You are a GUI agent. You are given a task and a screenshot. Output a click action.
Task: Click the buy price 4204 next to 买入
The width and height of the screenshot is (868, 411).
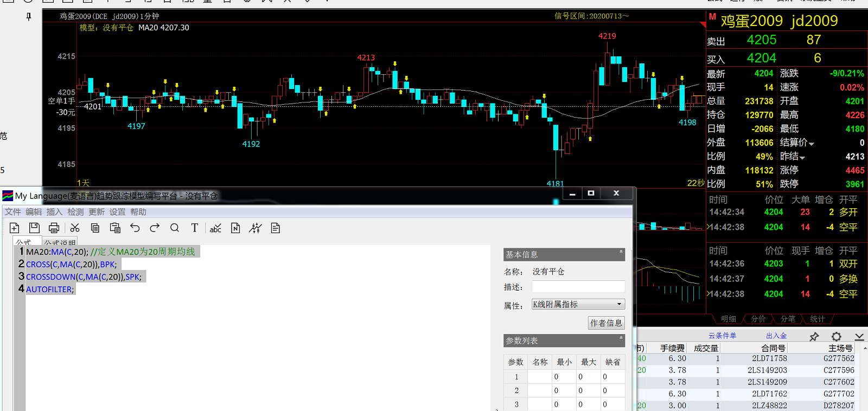(x=762, y=58)
